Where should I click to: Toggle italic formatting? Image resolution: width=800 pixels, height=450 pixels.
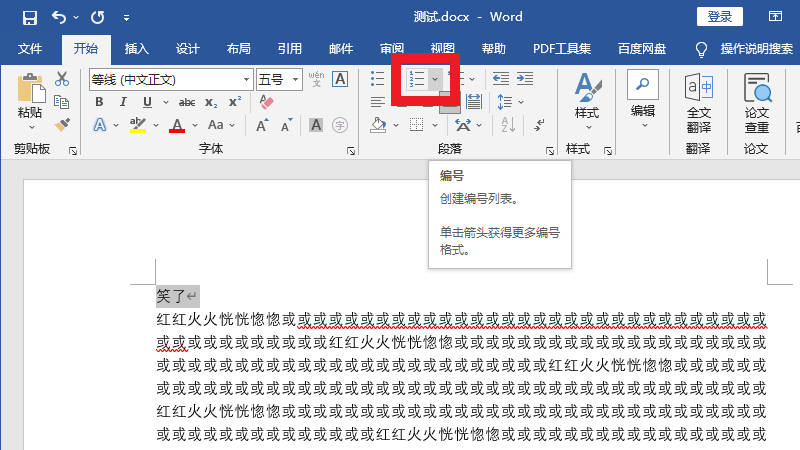point(124,102)
